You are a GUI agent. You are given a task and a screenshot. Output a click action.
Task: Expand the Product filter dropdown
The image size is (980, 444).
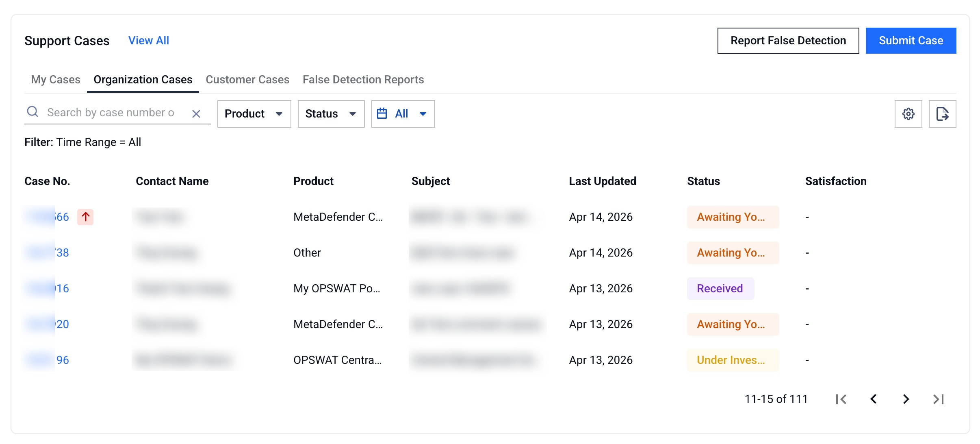254,114
